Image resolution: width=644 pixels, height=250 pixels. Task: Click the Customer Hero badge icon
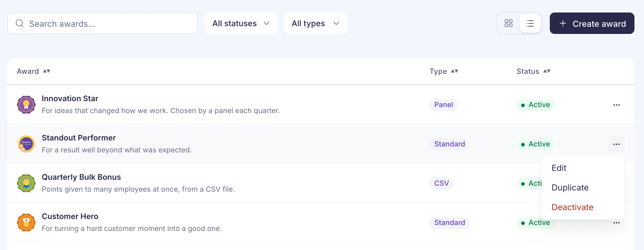pos(26,223)
